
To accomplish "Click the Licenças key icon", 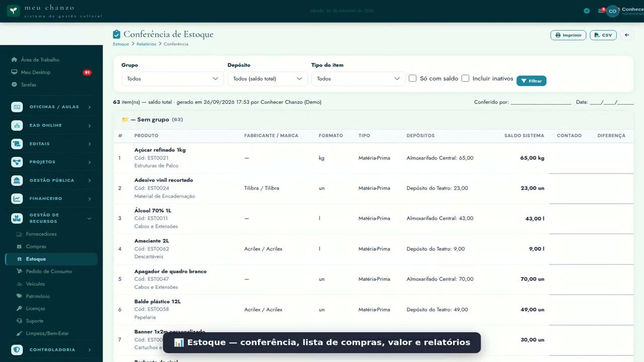I will 20,309.
